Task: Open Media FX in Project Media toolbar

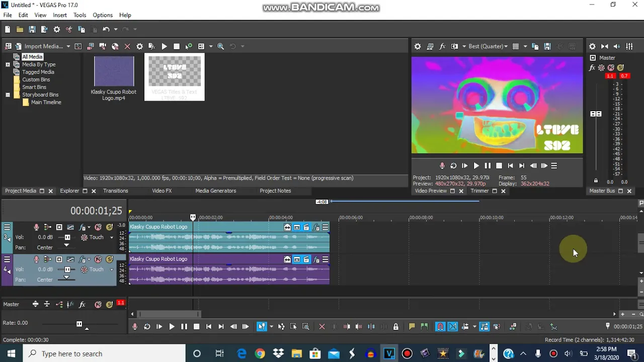Action: (x=152, y=46)
